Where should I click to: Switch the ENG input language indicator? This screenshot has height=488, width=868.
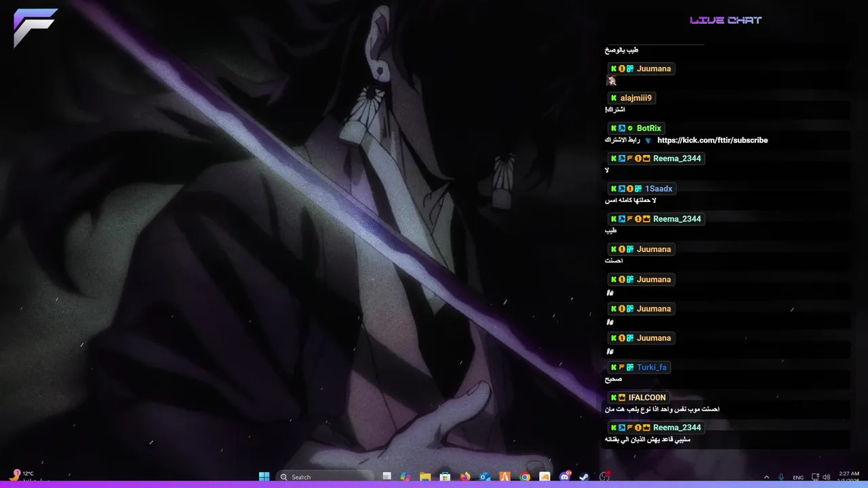pyautogui.click(x=798, y=477)
